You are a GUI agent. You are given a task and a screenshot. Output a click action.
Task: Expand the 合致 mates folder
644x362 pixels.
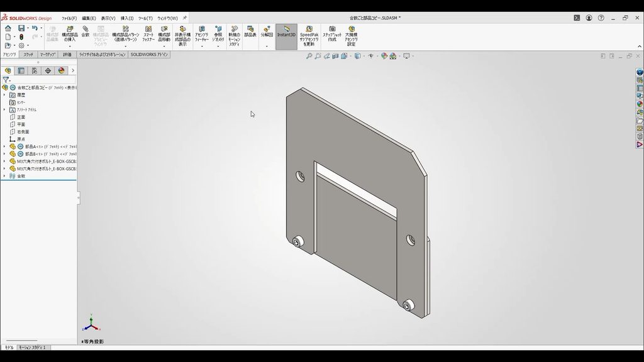click(x=4, y=176)
